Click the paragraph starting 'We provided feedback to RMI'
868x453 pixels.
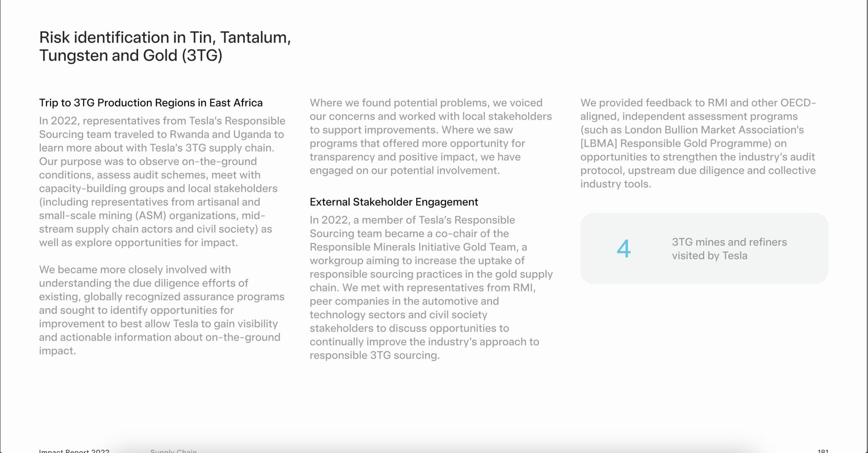point(698,143)
